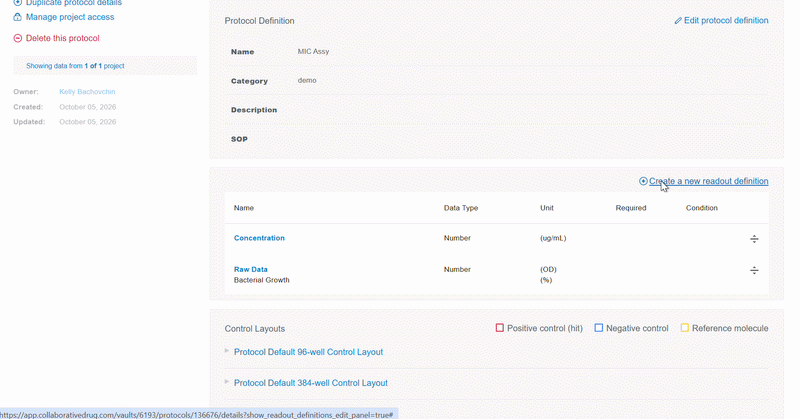Screen dimensions: 800x419
Task: Click the red Positive control swatch
Action: tap(499, 328)
